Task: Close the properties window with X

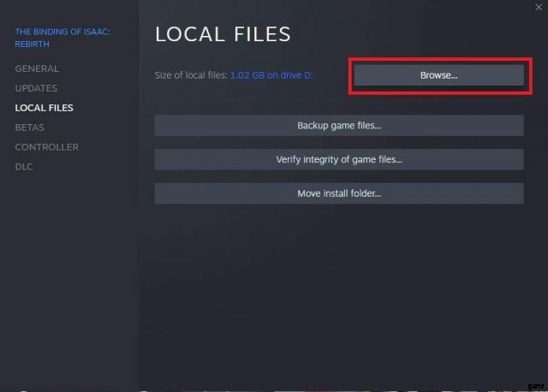Action: coord(537,7)
